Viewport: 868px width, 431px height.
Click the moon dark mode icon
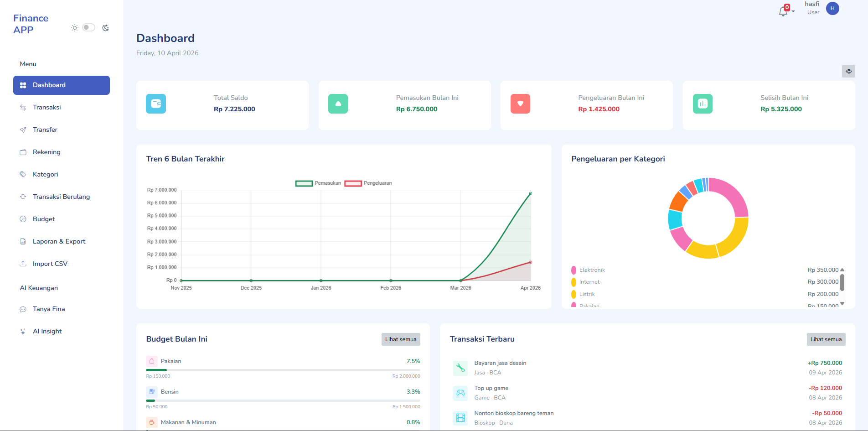click(105, 28)
